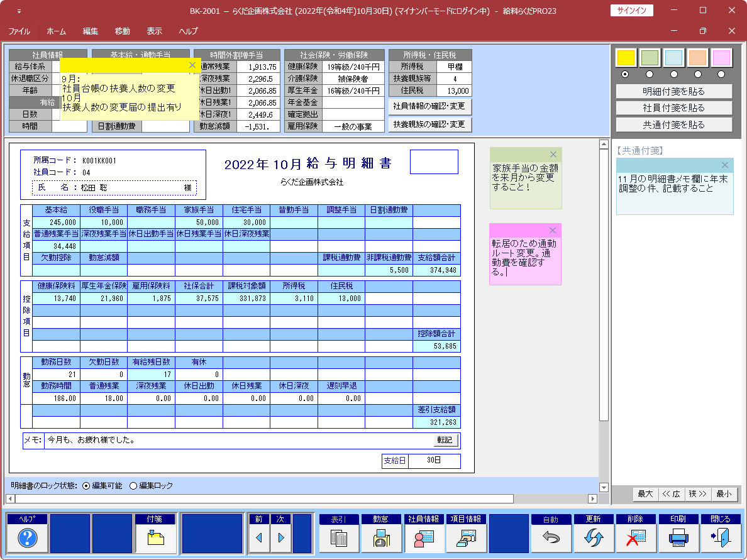Click 最大 panel size button
This screenshot has width=747, height=560.
tap(646, 494)
